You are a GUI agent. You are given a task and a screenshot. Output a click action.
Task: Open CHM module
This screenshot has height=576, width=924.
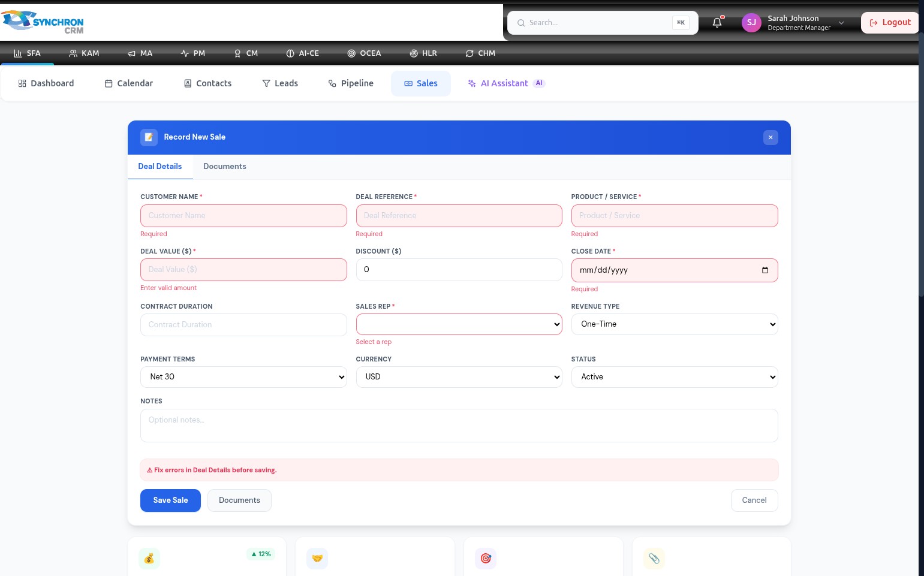click(x=480, y=53)
